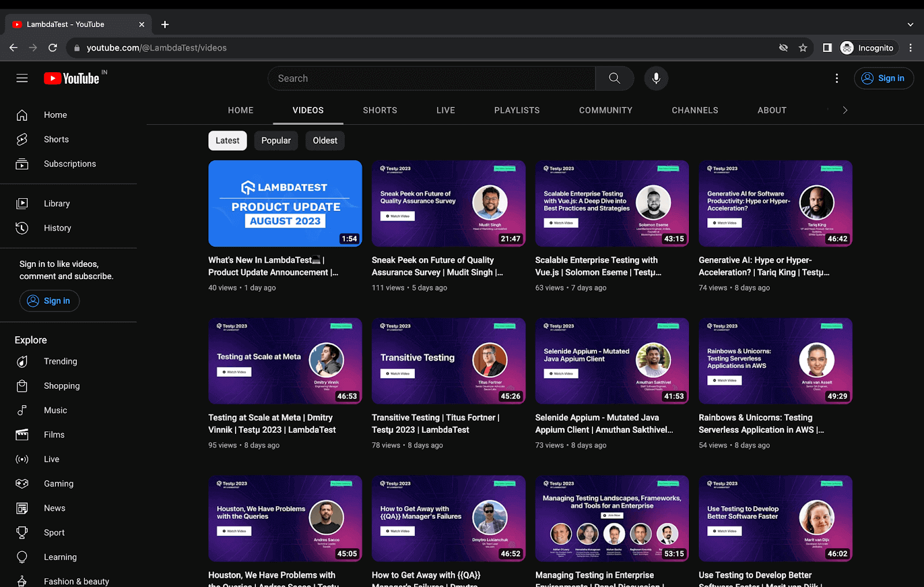The width and height of the screenshot is (924, 587).
Task: Select the Oldest filter chip
Action: (x=325, y=140)
